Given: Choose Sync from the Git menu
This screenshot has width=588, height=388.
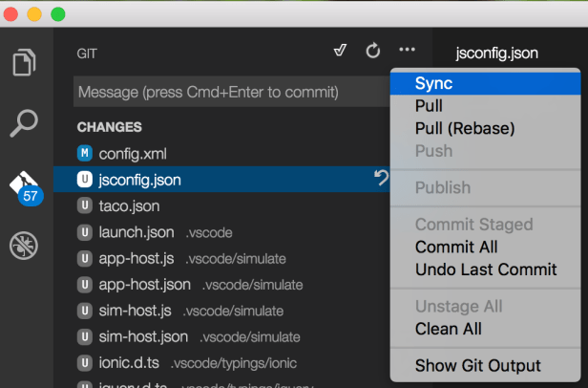Looking at the screenshot, I should tap(434, 83).
